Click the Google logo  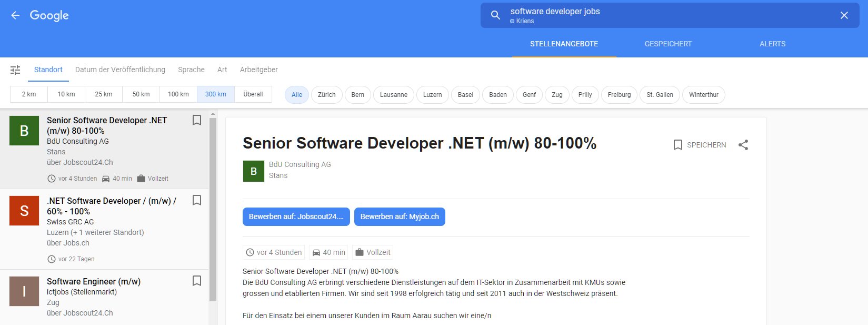click(49, 16)
